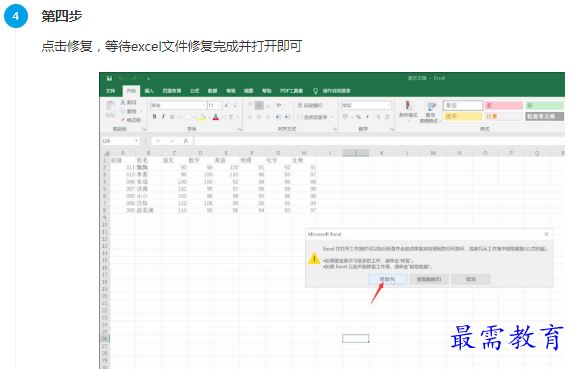This screenshot has height=369, width=572.
Task: Switch to the Formulas (公式) tab
Action: pos(194,91)
